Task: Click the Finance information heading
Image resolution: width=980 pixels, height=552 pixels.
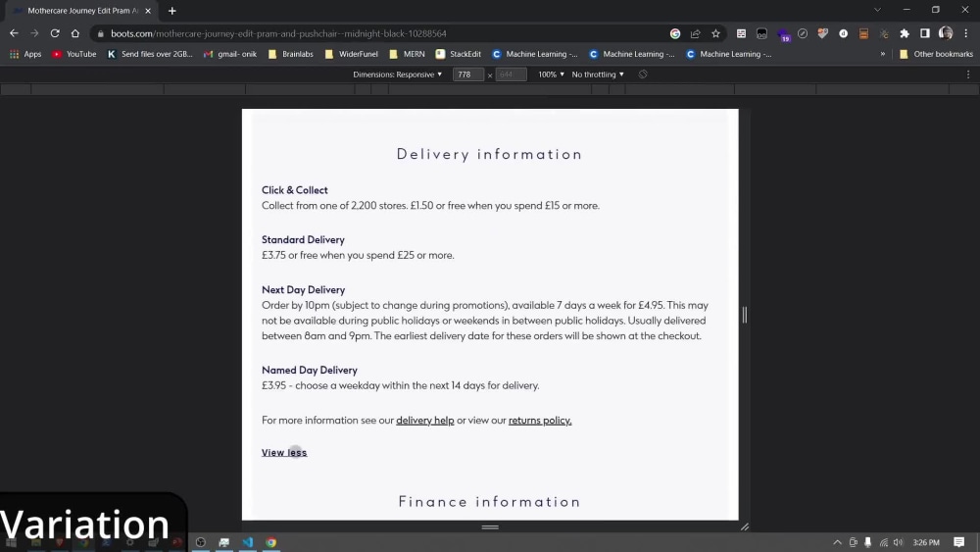Action: 489,501
